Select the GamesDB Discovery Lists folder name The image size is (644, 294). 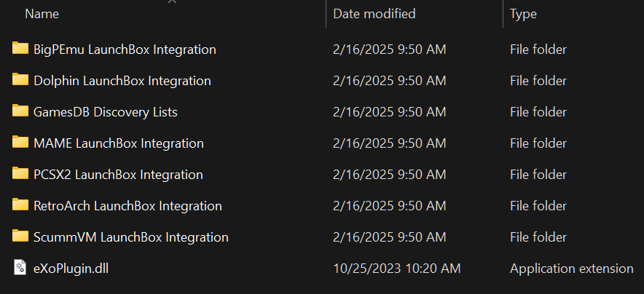(106, 112)
